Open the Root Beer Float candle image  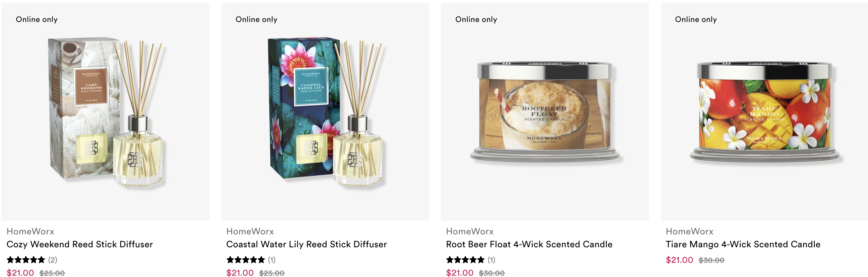click(545, 112)
